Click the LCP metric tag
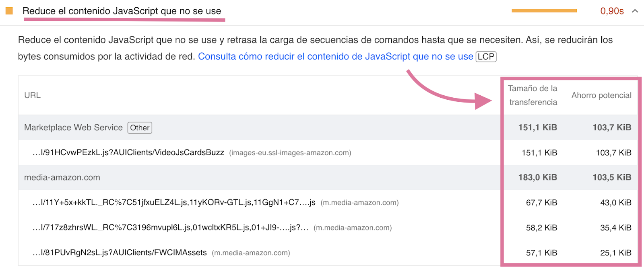The height and width of the screenshot is (269, 644). 486,56
